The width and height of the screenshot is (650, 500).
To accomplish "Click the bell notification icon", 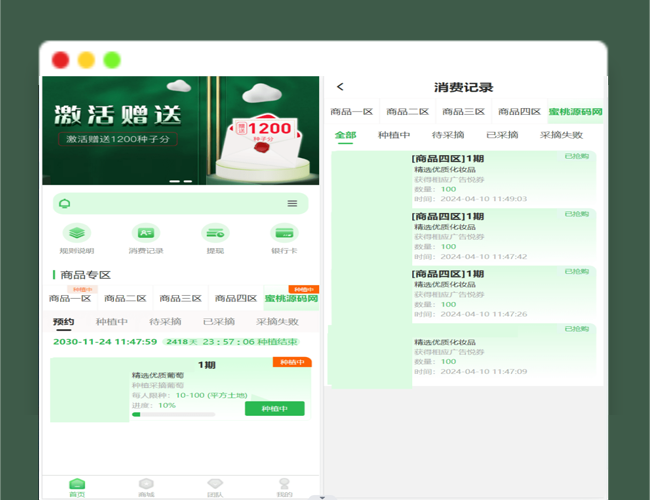I will click(x=65, y=204).
